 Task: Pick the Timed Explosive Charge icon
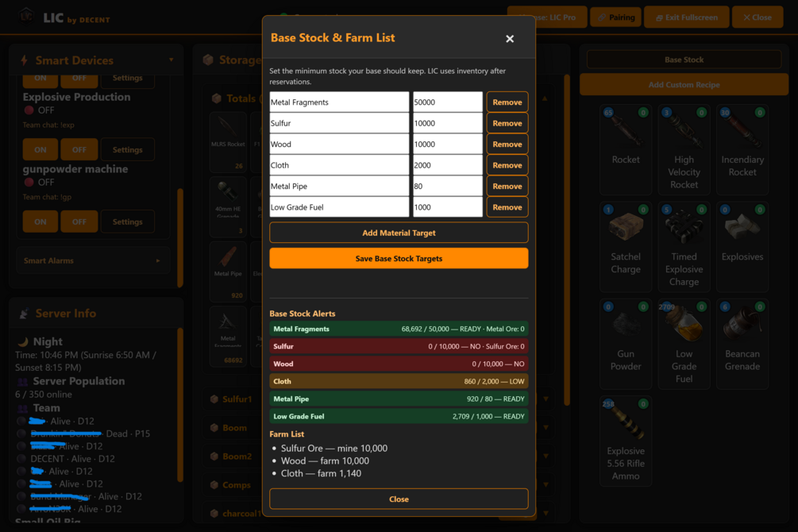(684, 227)
